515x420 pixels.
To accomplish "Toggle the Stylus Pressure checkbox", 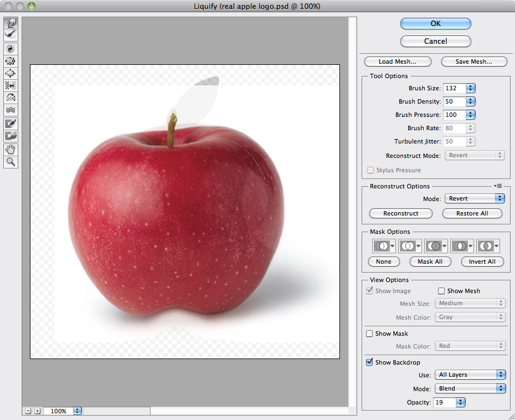I will tap(370, 170).
